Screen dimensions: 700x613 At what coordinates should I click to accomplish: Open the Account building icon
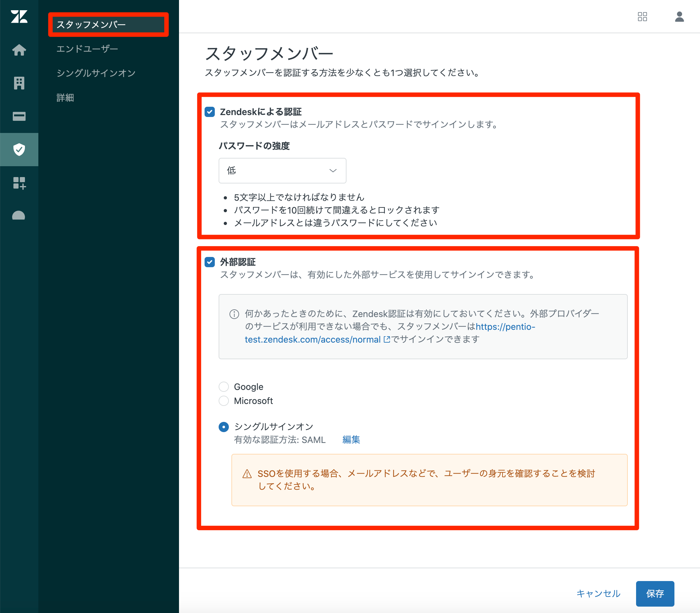19,83
